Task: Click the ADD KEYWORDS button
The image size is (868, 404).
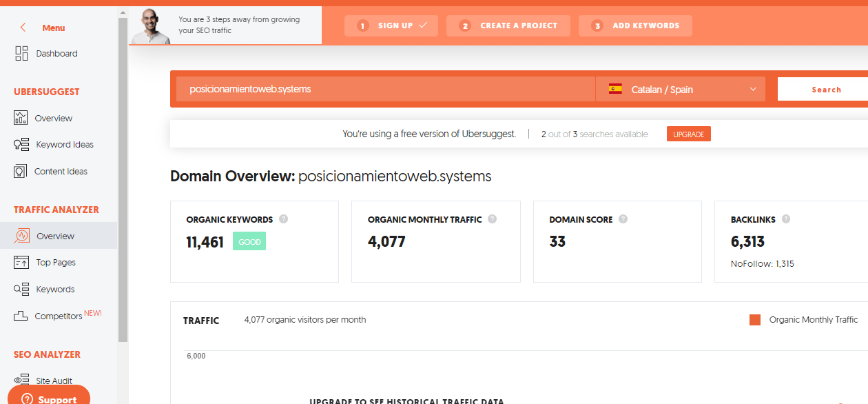Action: click(635, 26)
